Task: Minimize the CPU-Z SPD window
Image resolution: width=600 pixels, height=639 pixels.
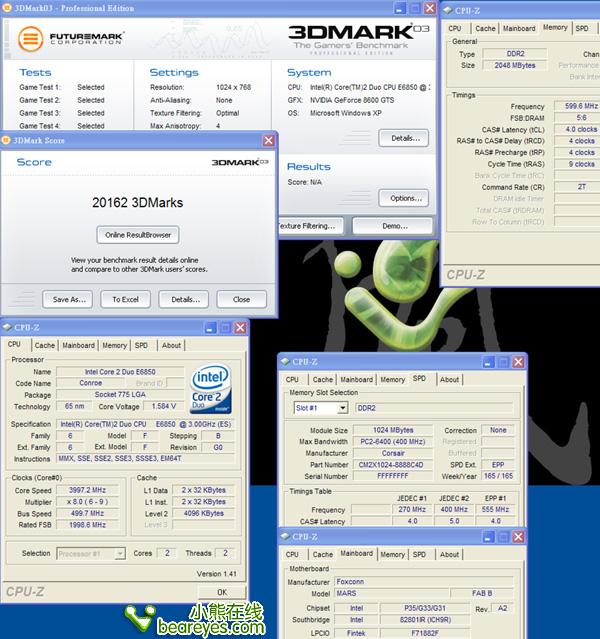Action: pos(488,362)
